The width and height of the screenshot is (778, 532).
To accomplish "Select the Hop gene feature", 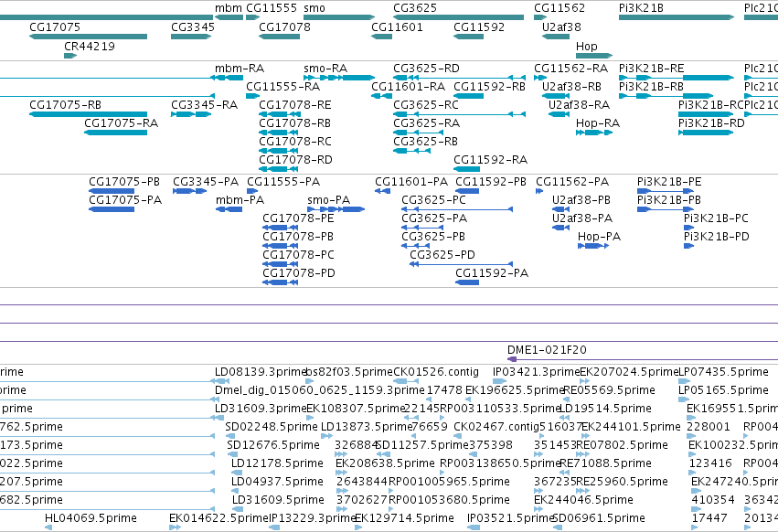I will (x=594, y=56).
